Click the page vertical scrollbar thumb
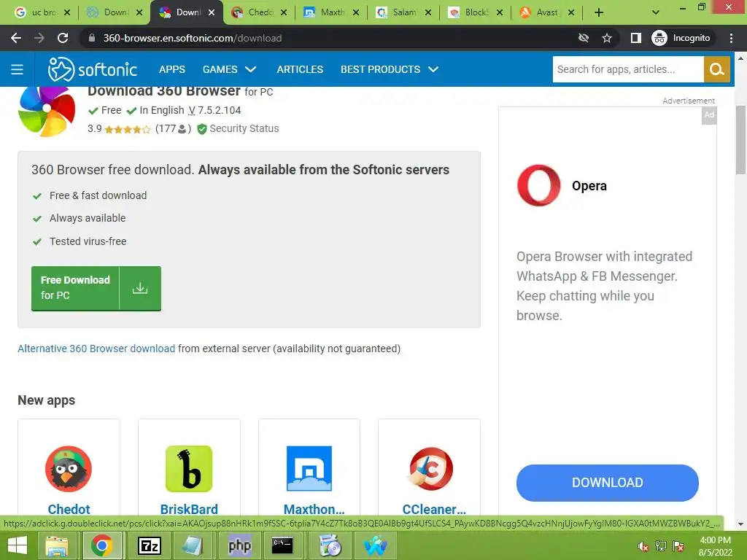Viewport: 747px width, 560px height. [x=740, y=140]
